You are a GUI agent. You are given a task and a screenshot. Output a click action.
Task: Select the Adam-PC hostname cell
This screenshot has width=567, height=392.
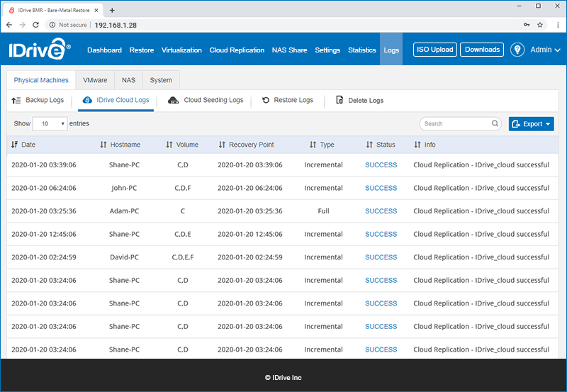coord(125,211)
